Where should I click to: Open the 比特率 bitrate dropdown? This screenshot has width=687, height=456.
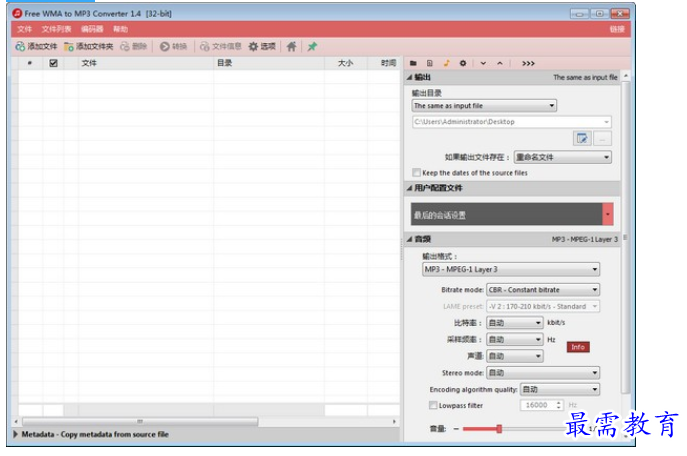[515, 323]
